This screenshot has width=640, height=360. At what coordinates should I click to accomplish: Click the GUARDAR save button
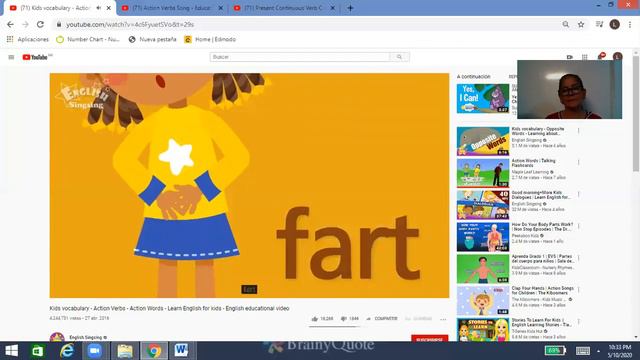[x=419, y=319]
